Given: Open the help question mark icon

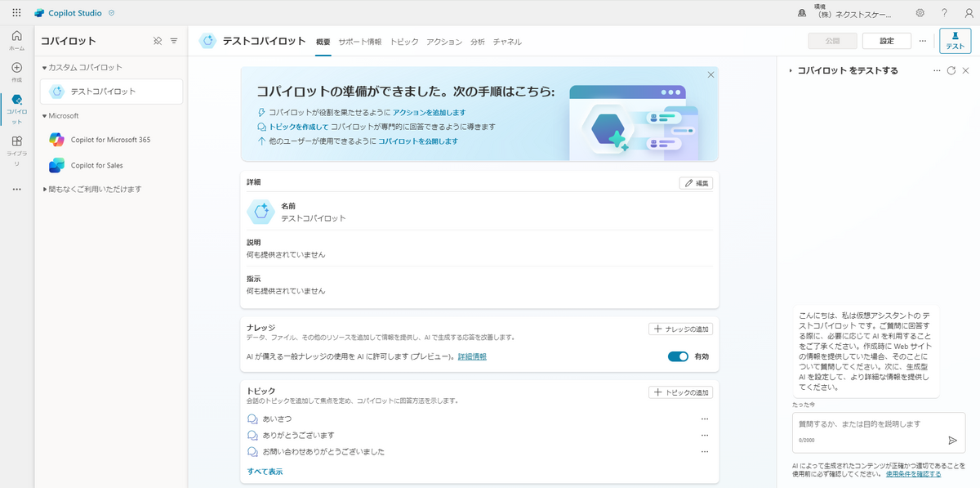Looking at the screenshot, I should [944, 13].
